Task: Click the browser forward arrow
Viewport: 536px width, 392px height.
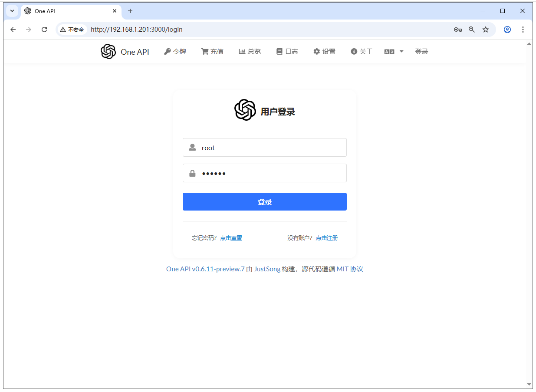Action: (x=29, y=30)
